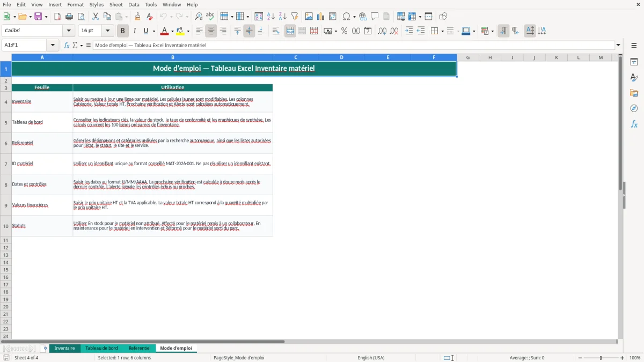Open sidebar Properties panel

(x=634, y=62)
